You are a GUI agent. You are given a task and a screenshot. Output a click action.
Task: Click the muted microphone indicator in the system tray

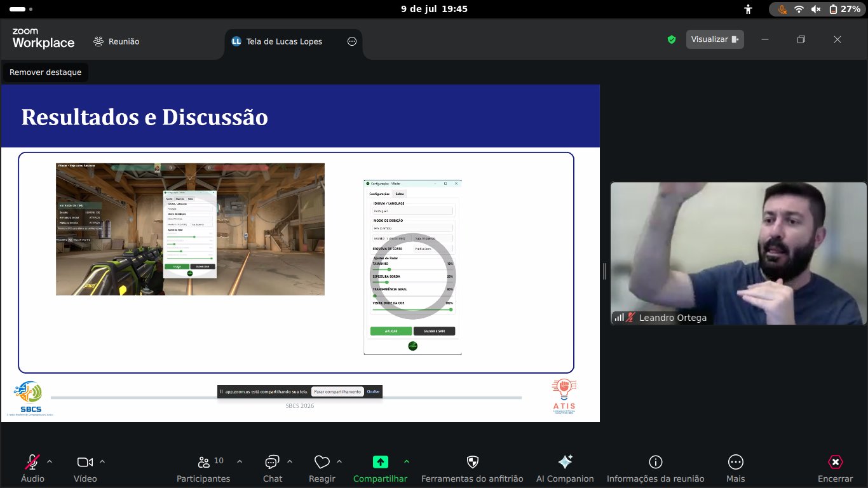[x=783, y=9]
